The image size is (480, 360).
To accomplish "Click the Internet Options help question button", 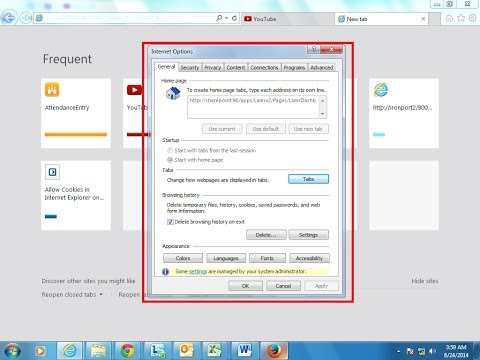I will coord(314,50).
